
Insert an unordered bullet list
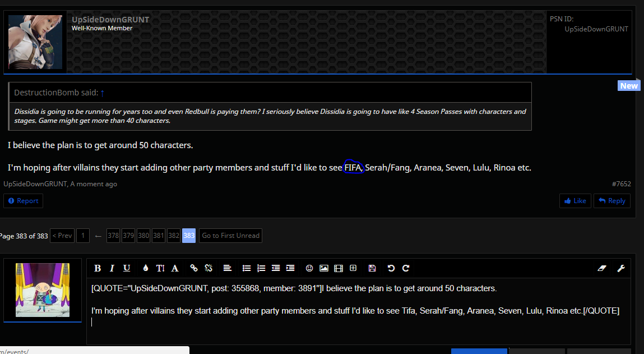click(x=246, y=268)
